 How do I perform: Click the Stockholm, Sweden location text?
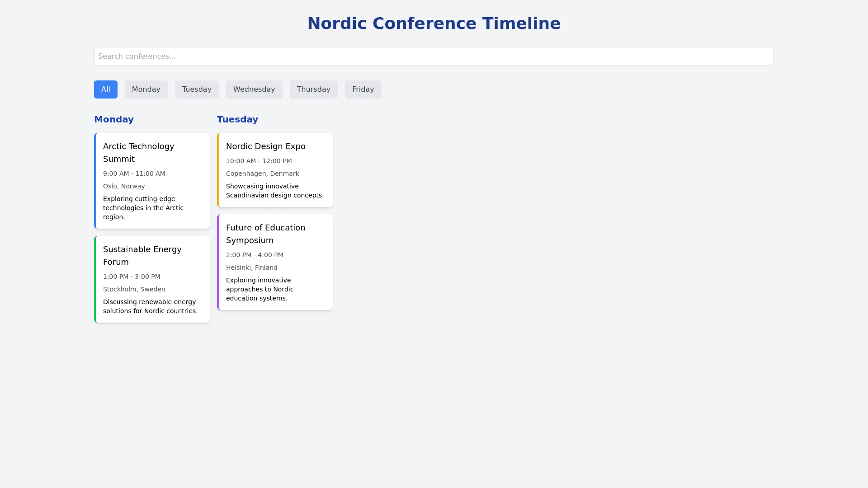click(134, 289)
